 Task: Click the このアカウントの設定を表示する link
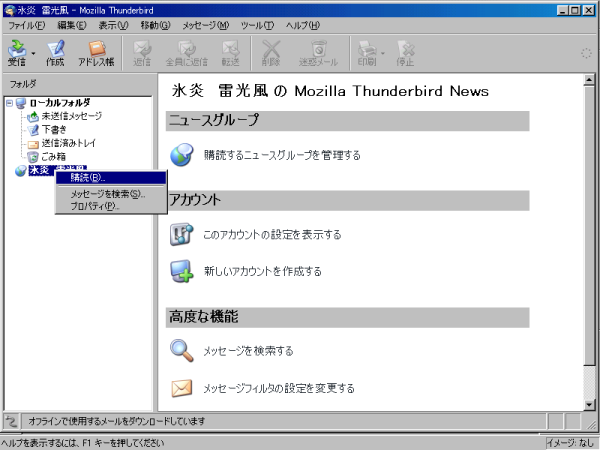[272, 235]
